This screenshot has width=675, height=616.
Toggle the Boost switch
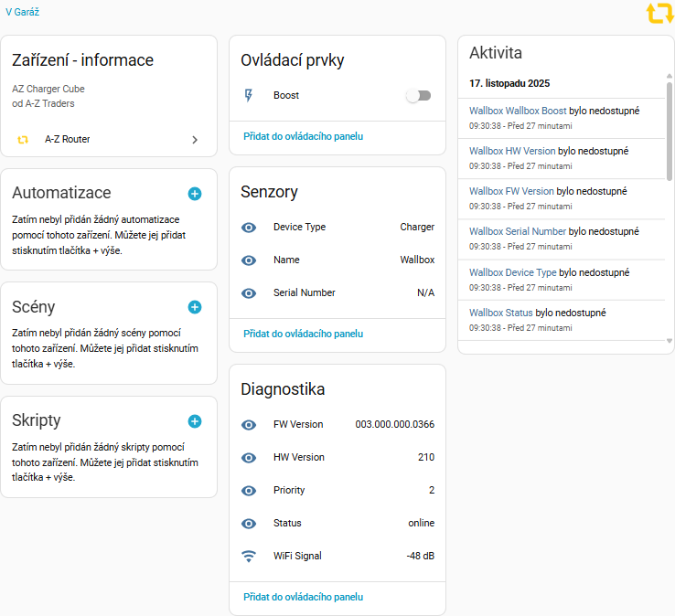pyautogui.click(x=418, y=96)
